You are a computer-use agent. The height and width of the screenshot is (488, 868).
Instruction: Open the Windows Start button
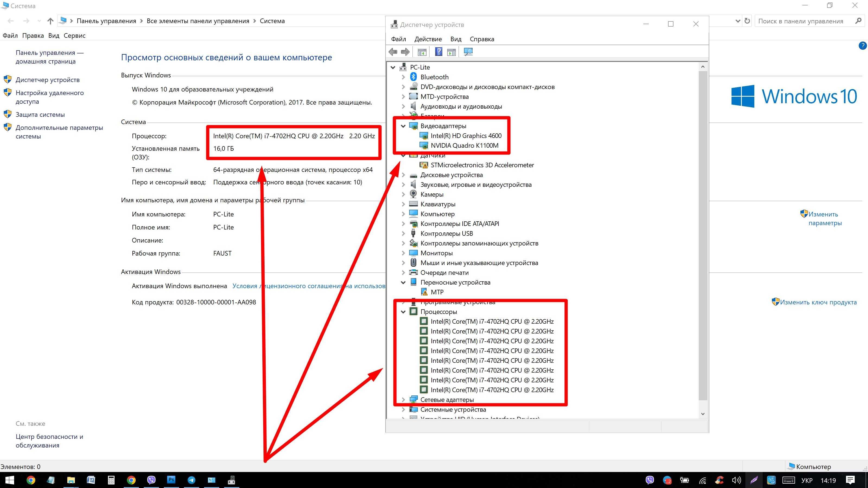(9, 480)
